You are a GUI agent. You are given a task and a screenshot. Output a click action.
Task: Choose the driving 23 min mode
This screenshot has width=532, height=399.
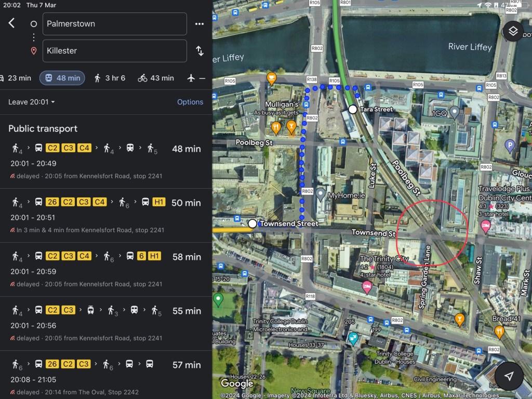(16, 78)
